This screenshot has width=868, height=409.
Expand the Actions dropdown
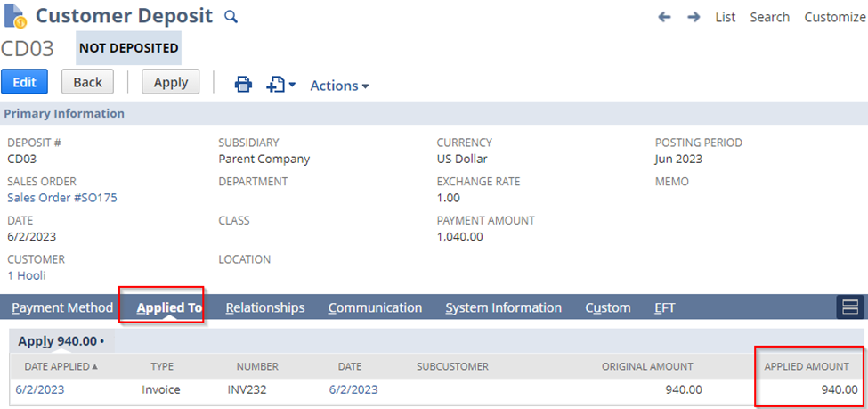[x=339, y=86]
